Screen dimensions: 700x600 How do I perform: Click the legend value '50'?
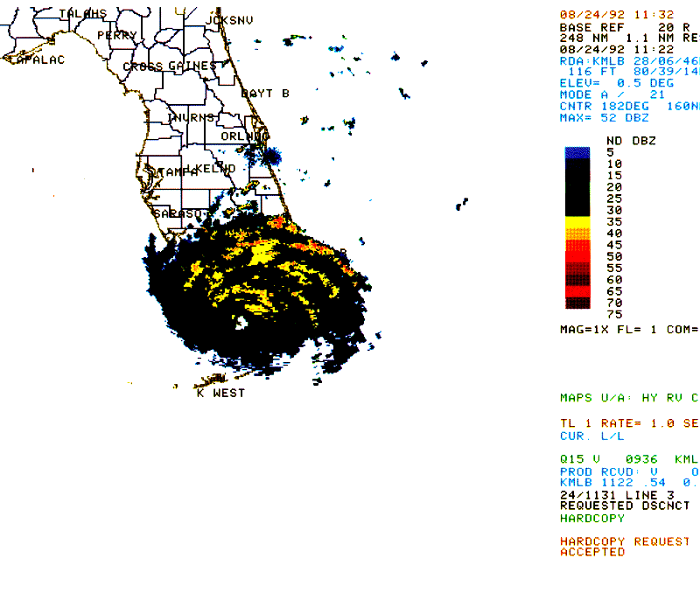point(614,257)
